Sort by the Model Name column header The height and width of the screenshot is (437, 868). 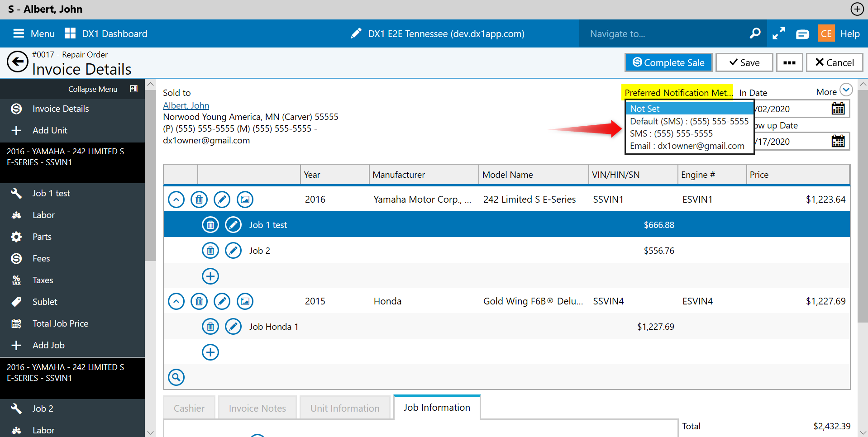click(x=534, y=175)
